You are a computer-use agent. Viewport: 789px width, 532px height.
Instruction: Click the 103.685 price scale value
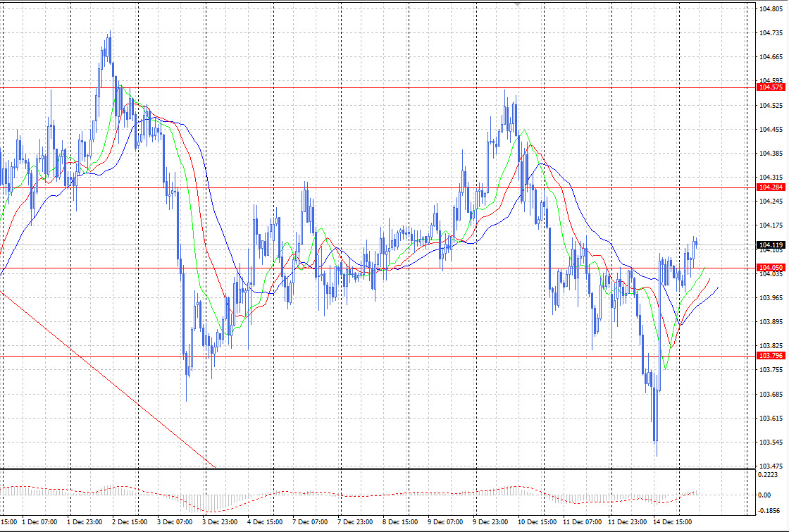pyautogui.click(x=771, y=394)
